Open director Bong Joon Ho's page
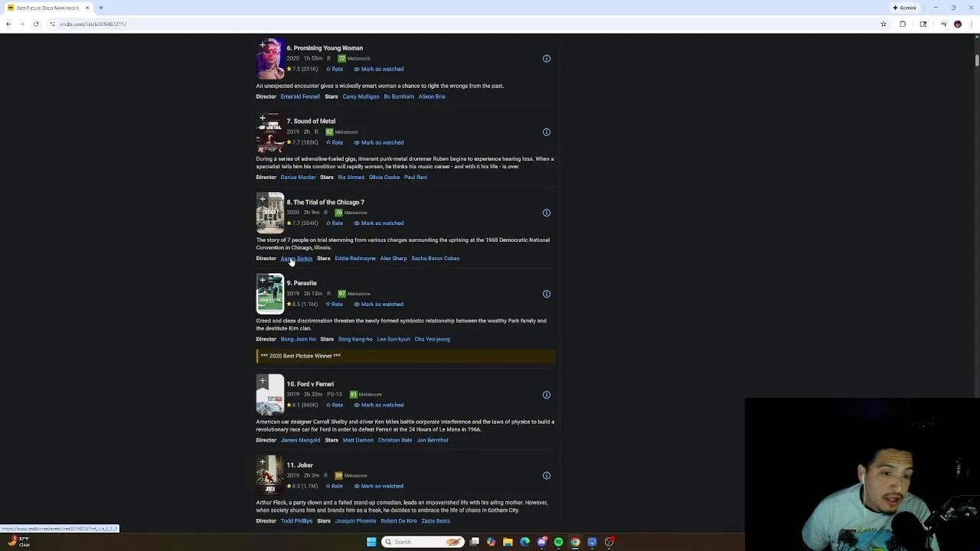The height and width of the screenshot is (551, 980). coord(298,339)
